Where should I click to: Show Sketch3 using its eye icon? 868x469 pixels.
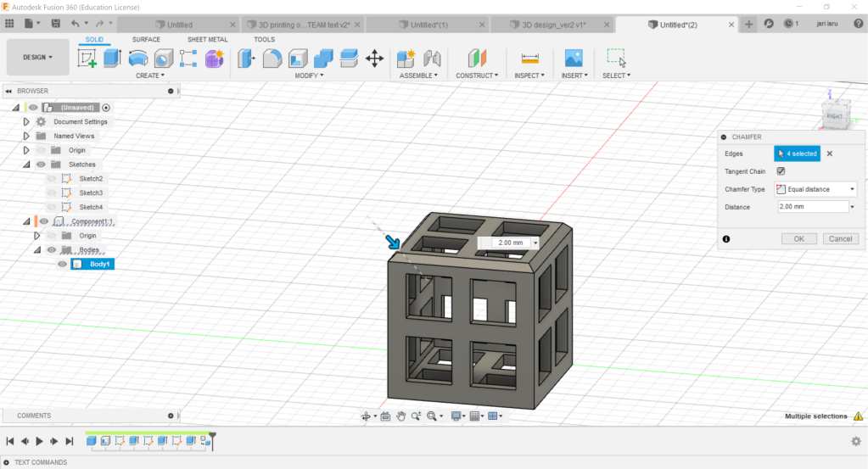pos(52,193)
